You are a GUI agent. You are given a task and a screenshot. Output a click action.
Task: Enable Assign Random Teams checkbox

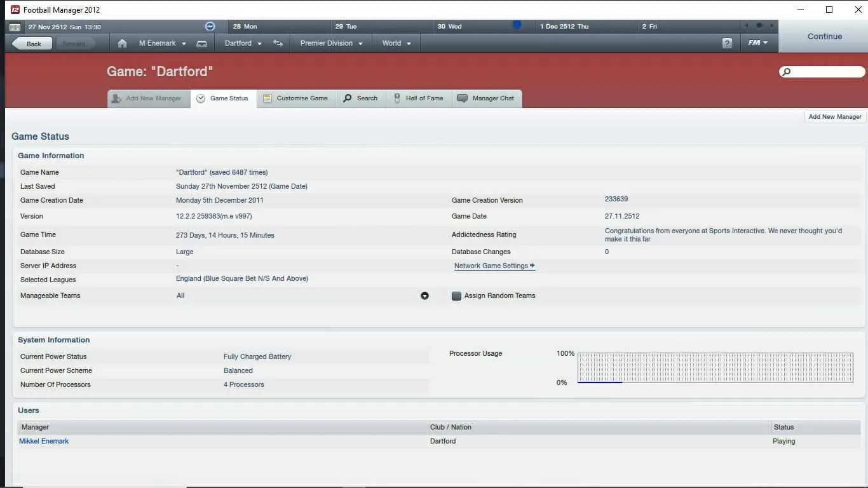[456, 295]
